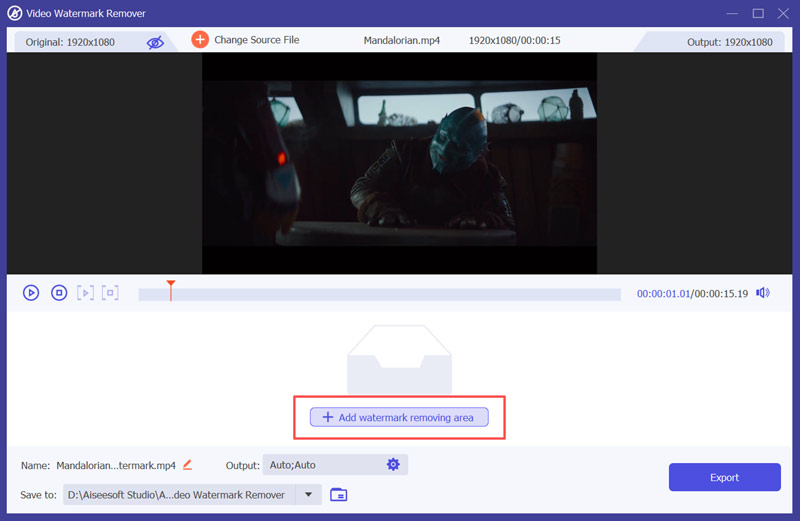The image size is (800, 521).
Task: Click the Video Watermark Remover logo icon
Action: 14,13
